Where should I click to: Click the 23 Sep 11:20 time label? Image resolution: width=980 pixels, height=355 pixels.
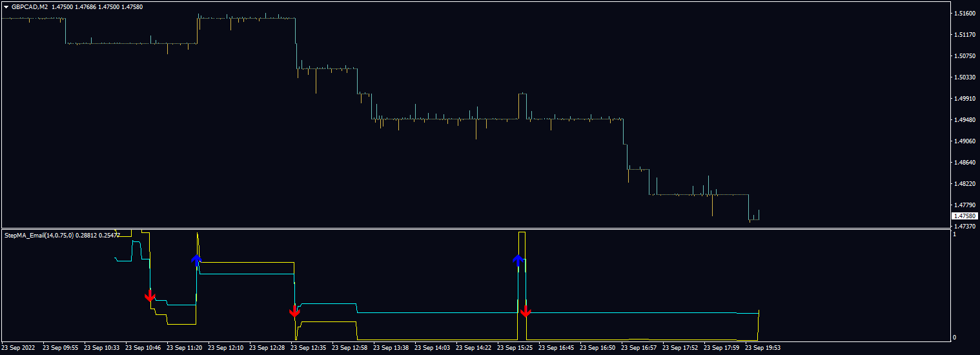click(184, 347)
